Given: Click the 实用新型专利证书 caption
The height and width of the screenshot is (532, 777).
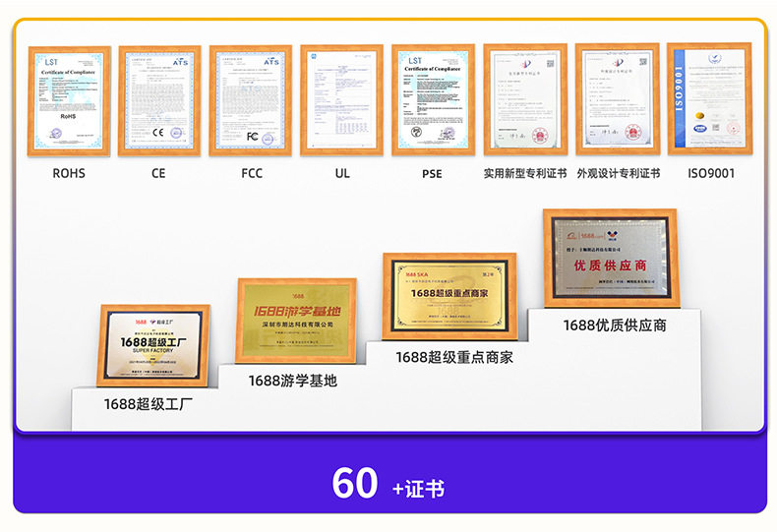Looking at the screenshot, I should [x=525, y=173].
